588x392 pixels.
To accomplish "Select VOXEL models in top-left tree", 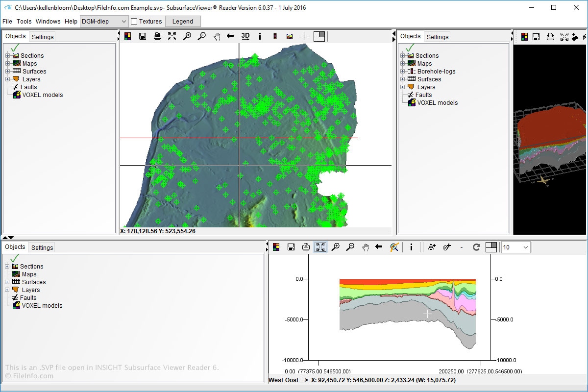I will [x=43, y=95].
